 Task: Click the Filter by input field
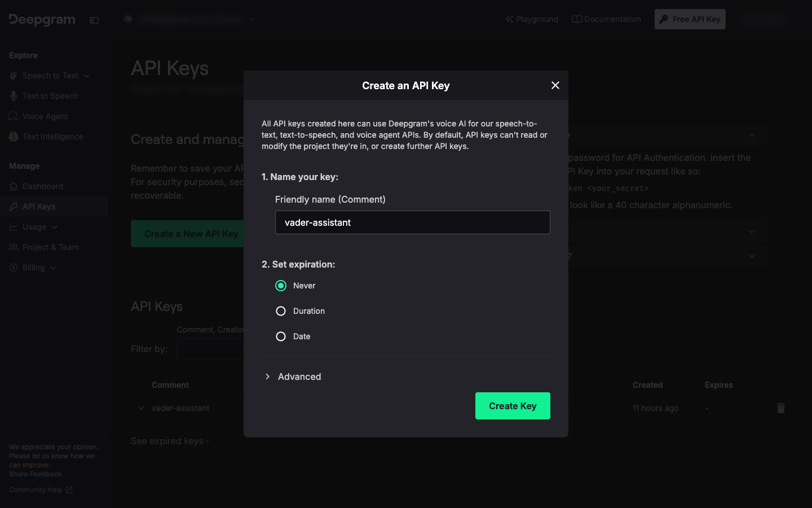coord(210,349)
